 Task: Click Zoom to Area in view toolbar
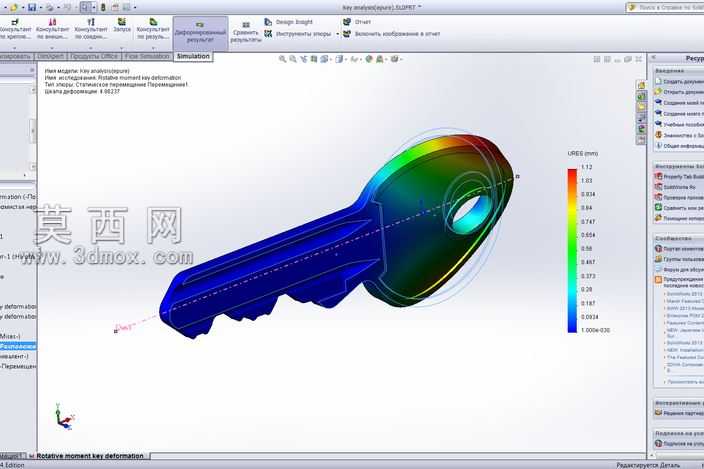(x=293, y=59)
